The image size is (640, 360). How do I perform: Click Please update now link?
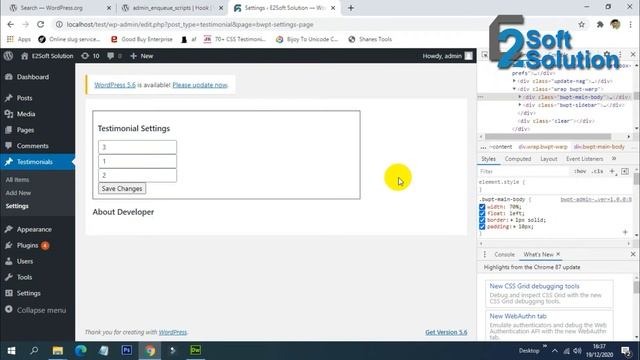click(200, 85)
